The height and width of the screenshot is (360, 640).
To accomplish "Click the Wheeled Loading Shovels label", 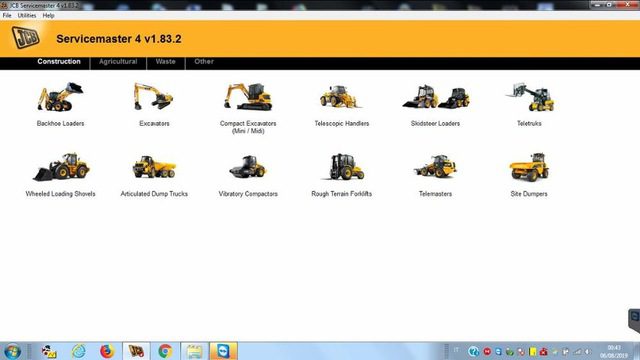I will pos(60,194).
